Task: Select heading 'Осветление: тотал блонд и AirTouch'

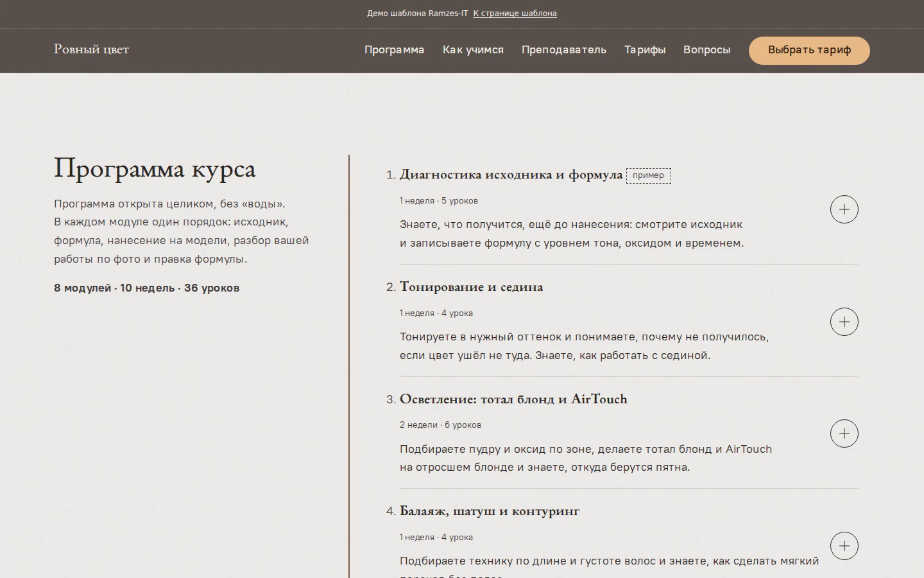Action: pos(513,399)
